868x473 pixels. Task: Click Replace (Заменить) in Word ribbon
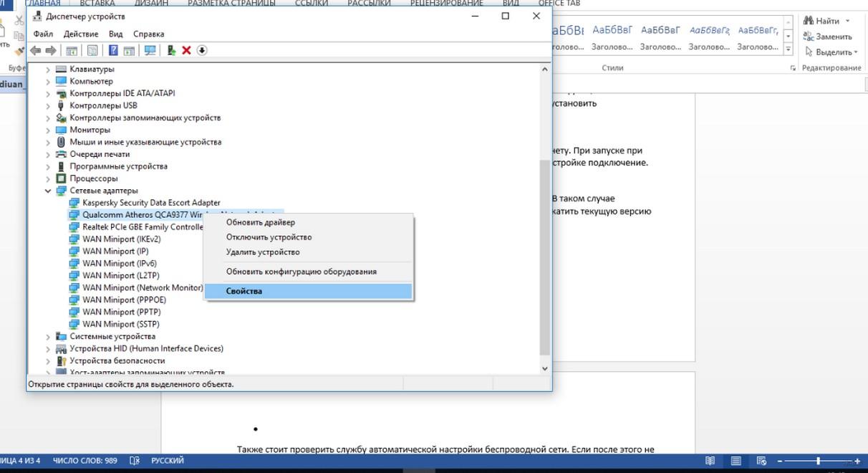828,37
